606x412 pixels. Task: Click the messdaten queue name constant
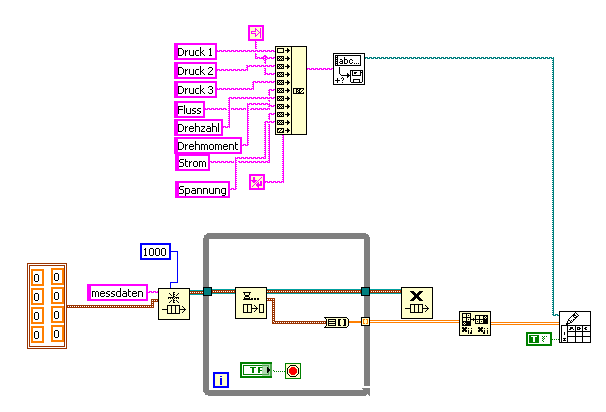[x=117, y=293]
